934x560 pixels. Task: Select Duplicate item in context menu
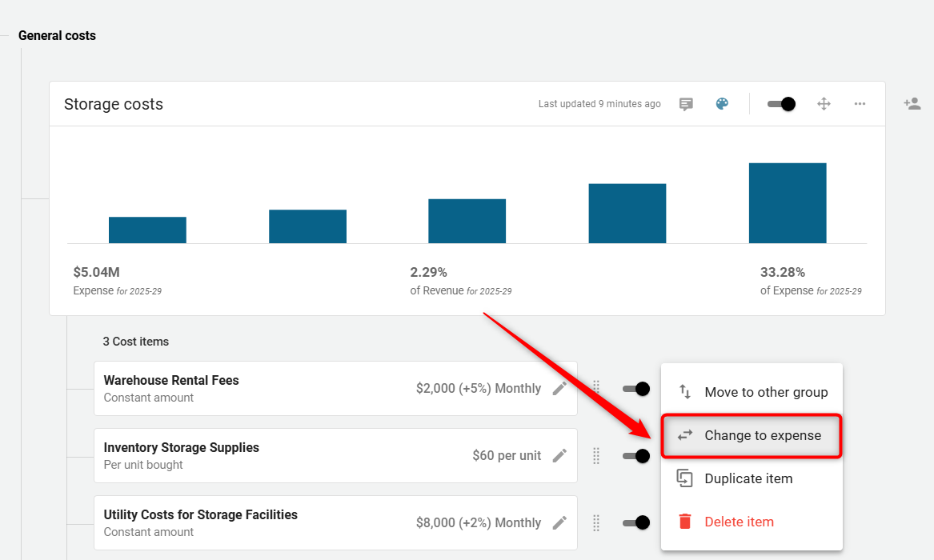point(752,478)
